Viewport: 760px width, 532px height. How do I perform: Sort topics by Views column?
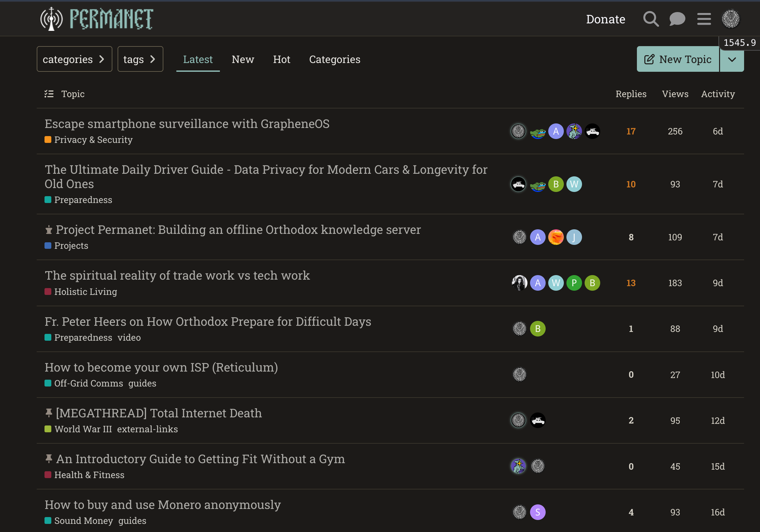pyautogui.click(x=675, y=94)
